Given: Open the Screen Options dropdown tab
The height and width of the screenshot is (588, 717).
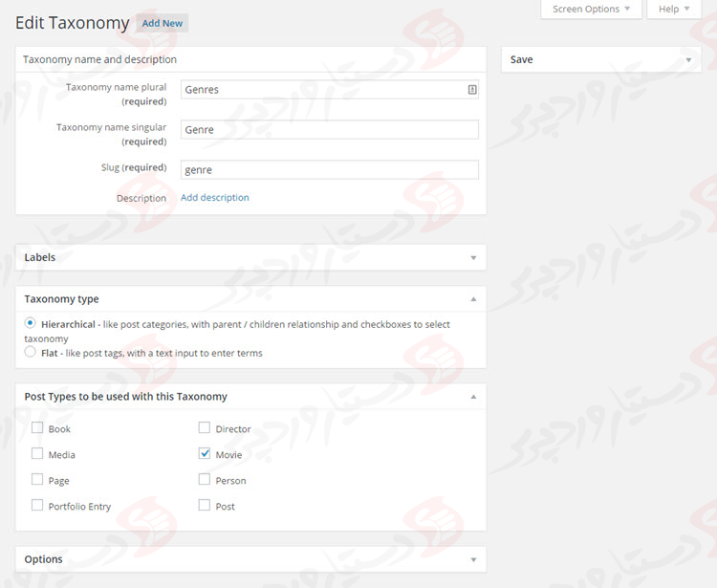Looking at the screenshot, I should [x=591, y=10].
